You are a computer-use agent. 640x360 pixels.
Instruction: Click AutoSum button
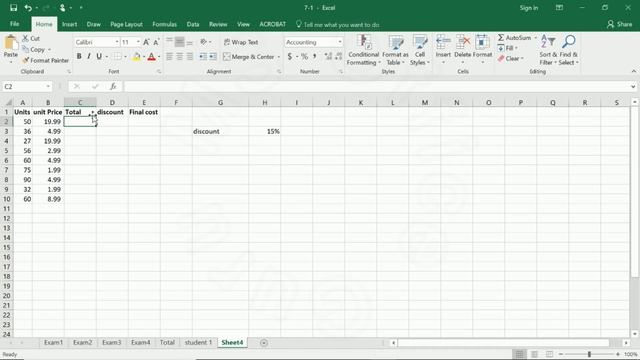(514, 38)
